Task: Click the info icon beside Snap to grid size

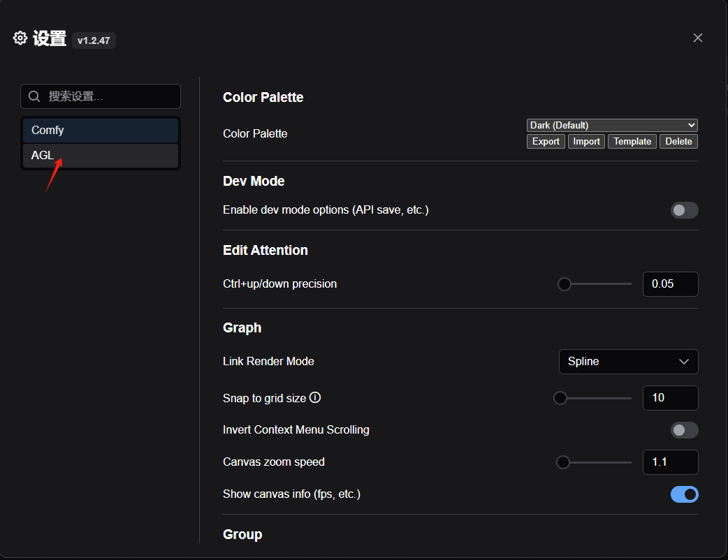Action: click(x=315, y=398)
